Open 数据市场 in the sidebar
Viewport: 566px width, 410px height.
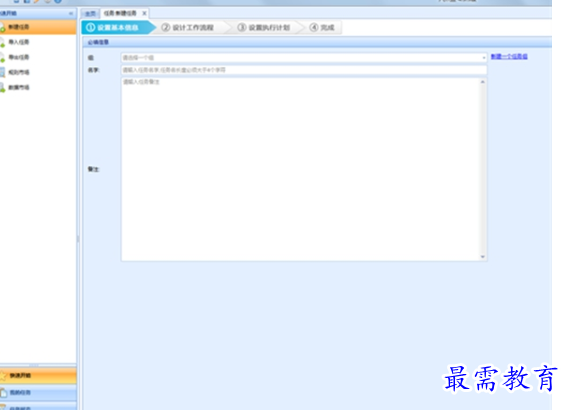click(x=19, y=87)
